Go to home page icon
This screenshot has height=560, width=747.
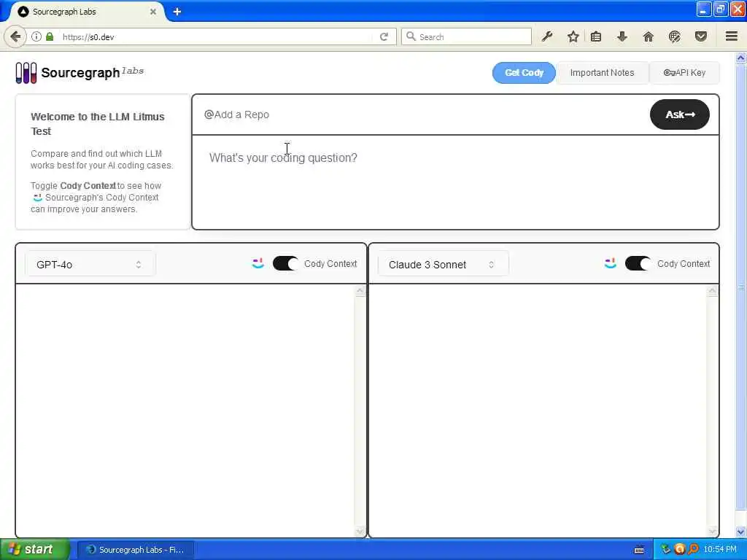point(649,36)
